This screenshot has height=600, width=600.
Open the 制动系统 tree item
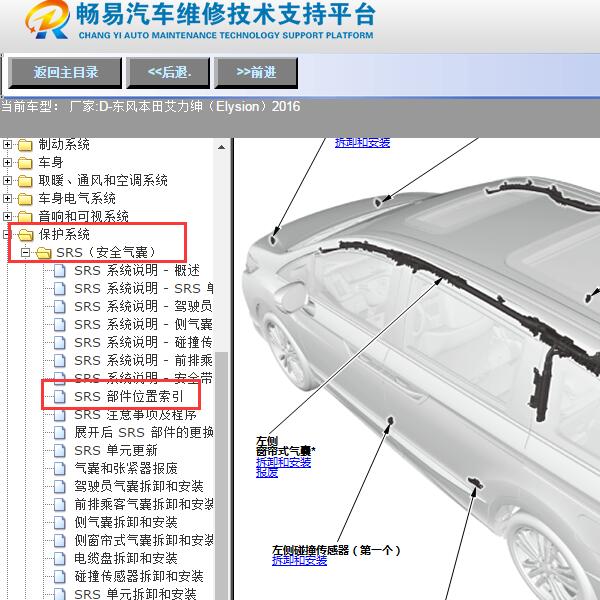pyautogui.click(x=64, y=145)
